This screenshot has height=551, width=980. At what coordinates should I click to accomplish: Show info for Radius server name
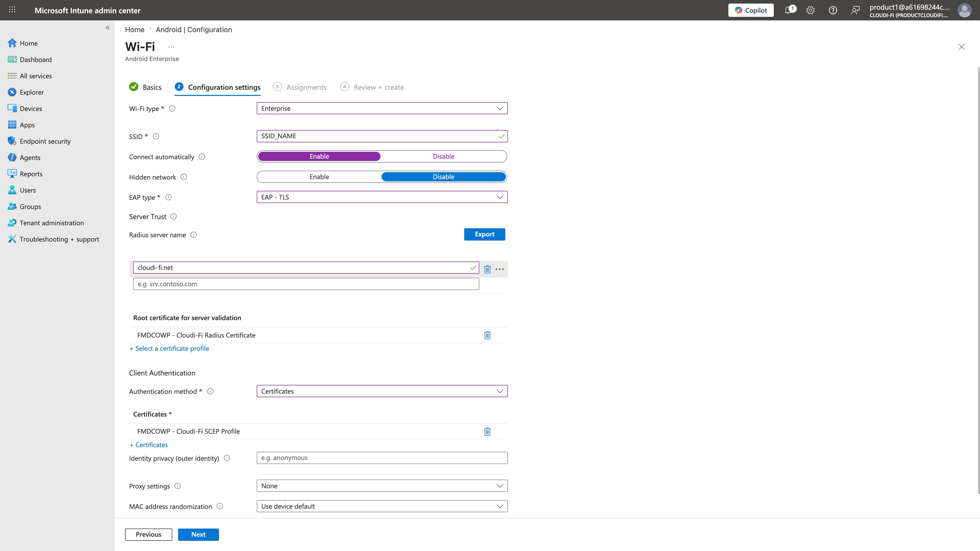(x=194, y=235)
